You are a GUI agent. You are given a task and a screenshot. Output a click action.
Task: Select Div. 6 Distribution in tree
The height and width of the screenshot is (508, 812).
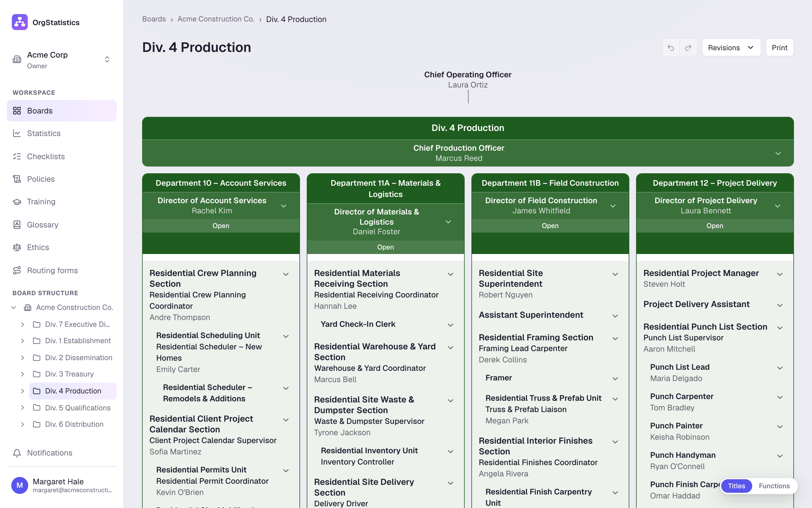click(x=73, y=424)
